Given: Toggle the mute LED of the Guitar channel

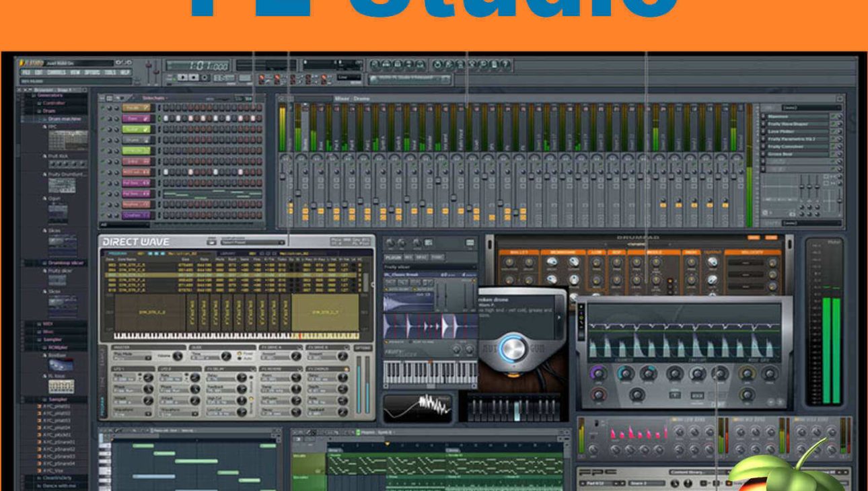Looking at the screenshot, I should click(x=102, y=129).
